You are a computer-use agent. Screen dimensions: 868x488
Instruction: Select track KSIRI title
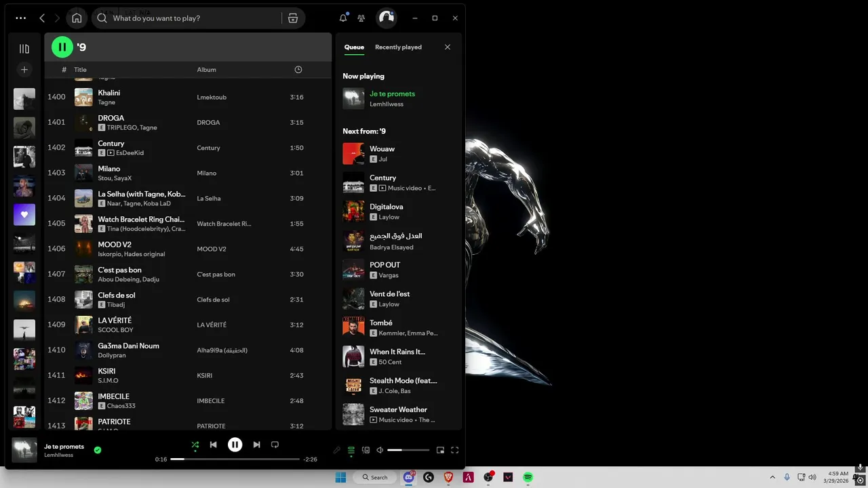pyautogui.click(x=106, y=371)
